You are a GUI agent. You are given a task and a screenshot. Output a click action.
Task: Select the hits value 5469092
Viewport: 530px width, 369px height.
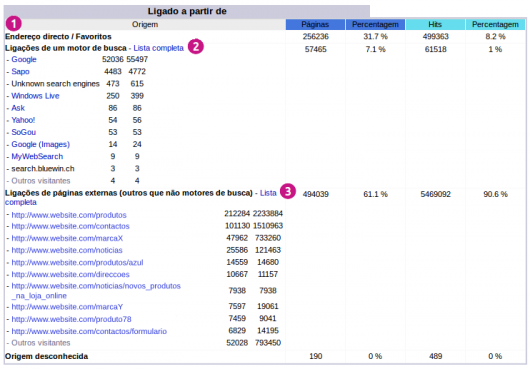pos(435,194)
